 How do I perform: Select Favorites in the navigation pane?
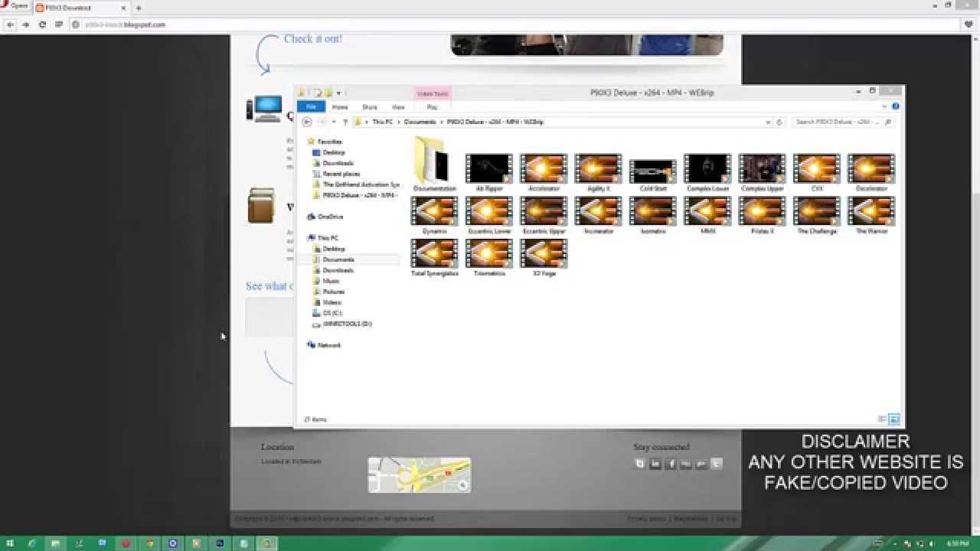pos(329,142)
